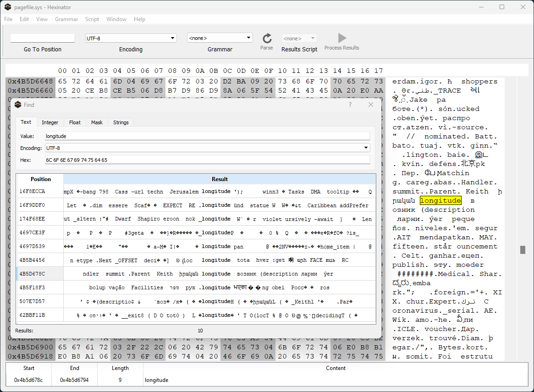Image resolution: width=534 pixels, height=392 pixels.
Task: Select result row at position 507E7D57
Action: pos(197,301)
